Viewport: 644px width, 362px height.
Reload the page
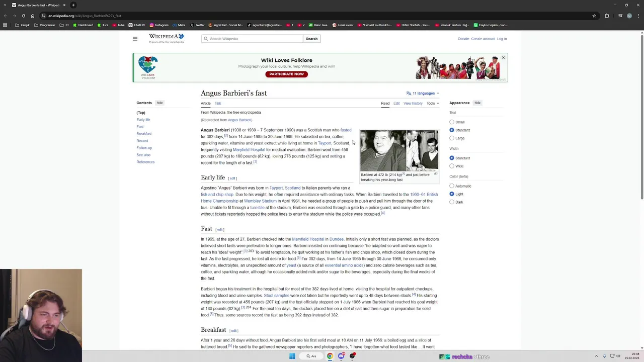point(23,16)
